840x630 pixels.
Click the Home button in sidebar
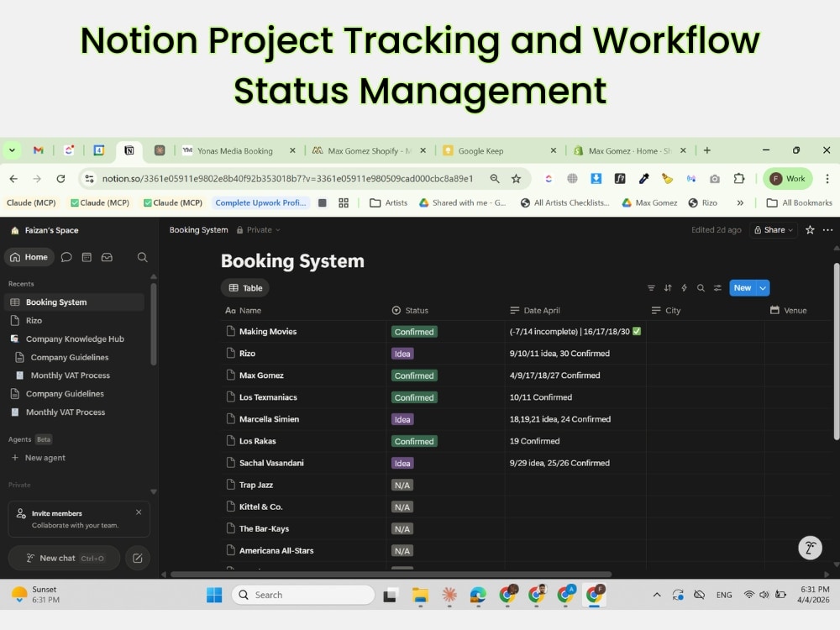tap(29, 257)
